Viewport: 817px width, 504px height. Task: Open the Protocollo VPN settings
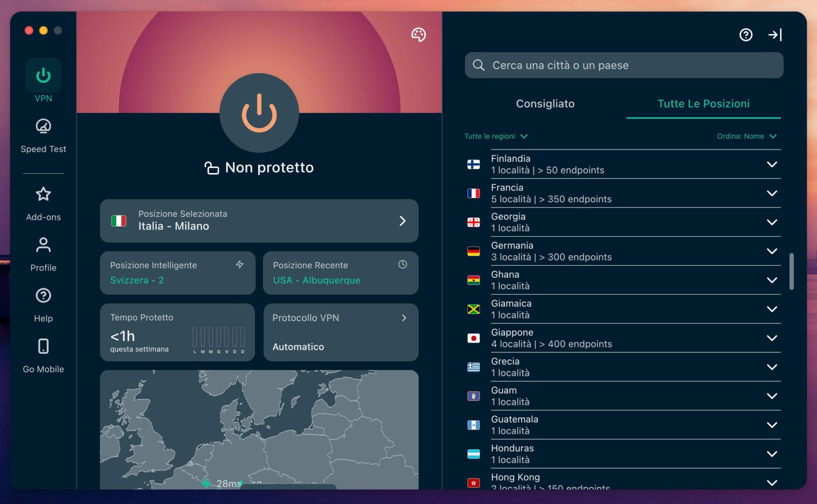pyautogui.click(x=340, y=332)
